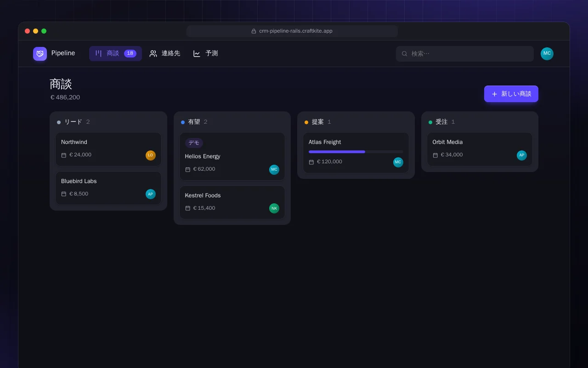Click the 18 badge on 商談 tab
Screen dimensions: 588x368
130,53
